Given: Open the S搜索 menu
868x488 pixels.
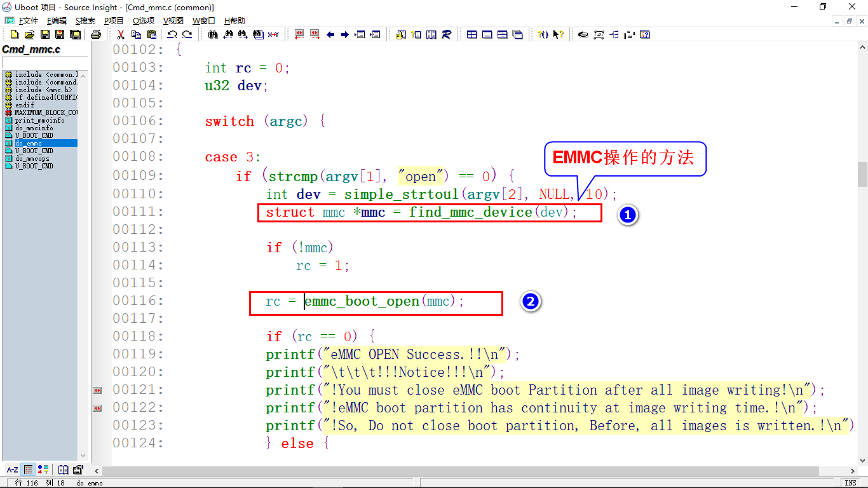Looking at the screenshot, I should coord(85,21).
